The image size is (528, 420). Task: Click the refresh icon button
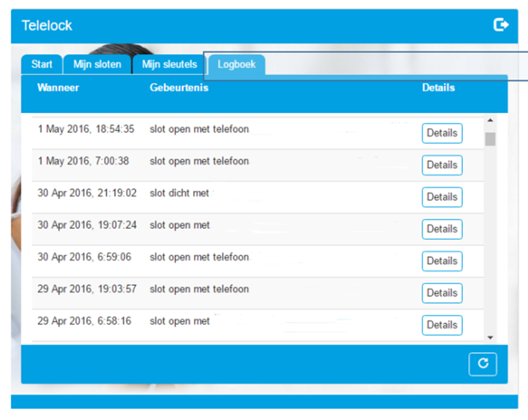(x=483, y=364)
